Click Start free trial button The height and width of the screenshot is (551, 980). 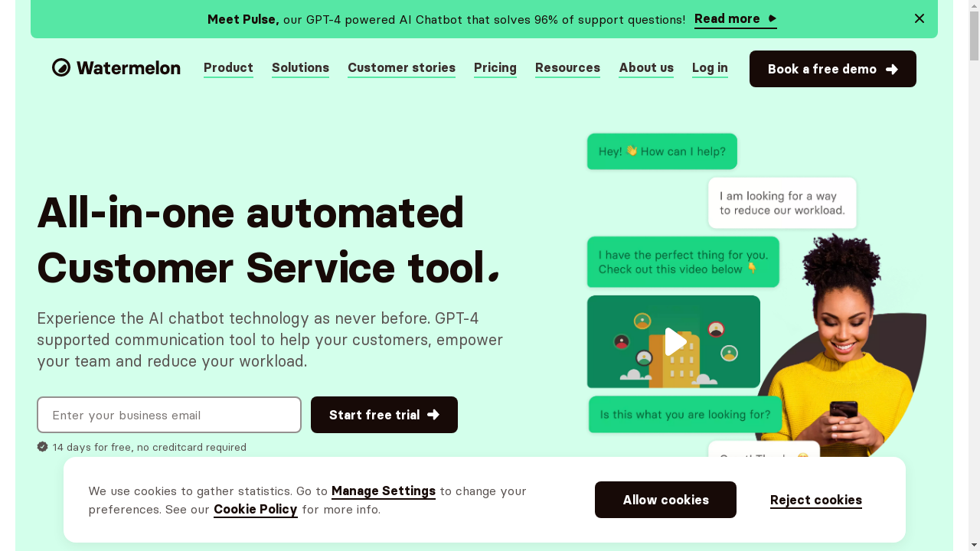384,415
